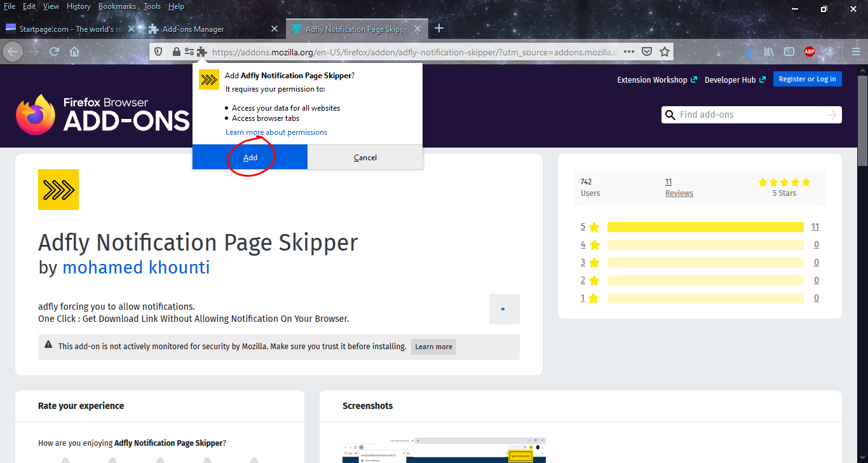Open the Extension Workshop link

click(657, 79)
